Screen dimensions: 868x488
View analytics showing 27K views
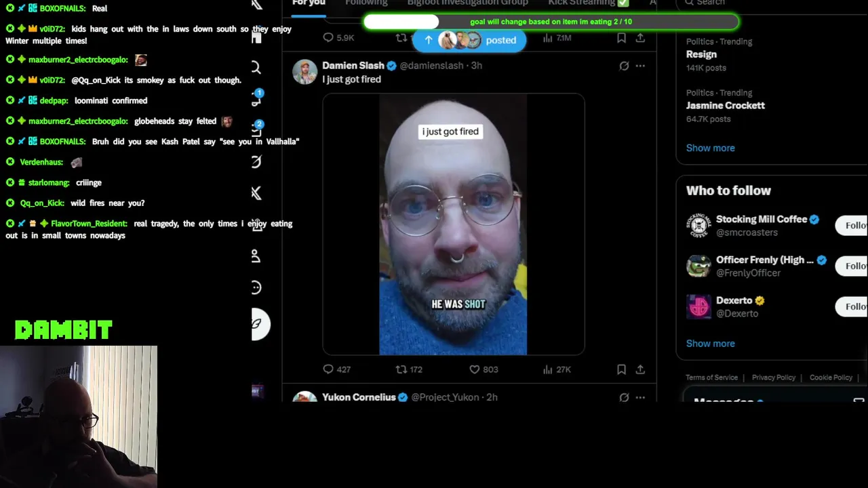(x=557, y=369)
